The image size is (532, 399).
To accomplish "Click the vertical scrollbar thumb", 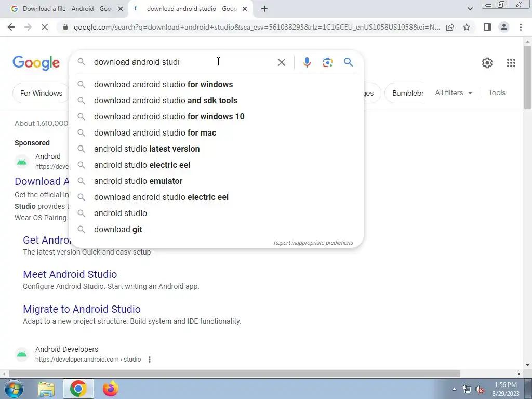I will coord(528,77).
